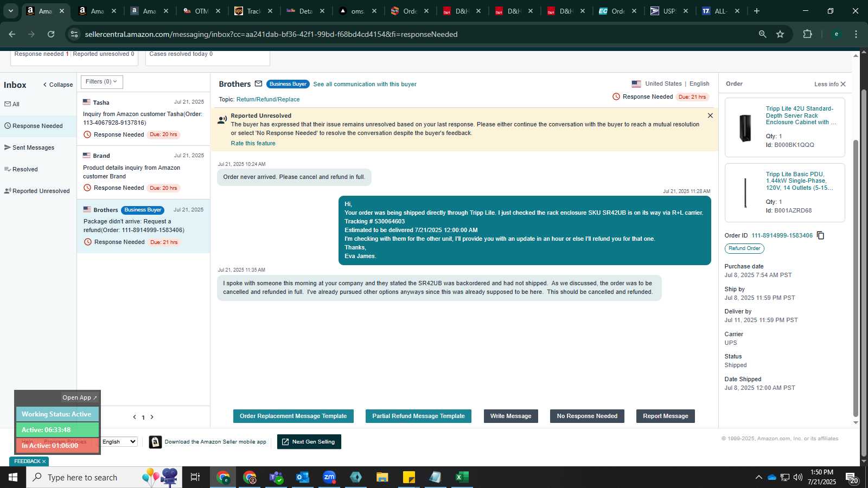Bookmark this page with star icon
Screen dimensions: 868x488
tap(780, 34)
